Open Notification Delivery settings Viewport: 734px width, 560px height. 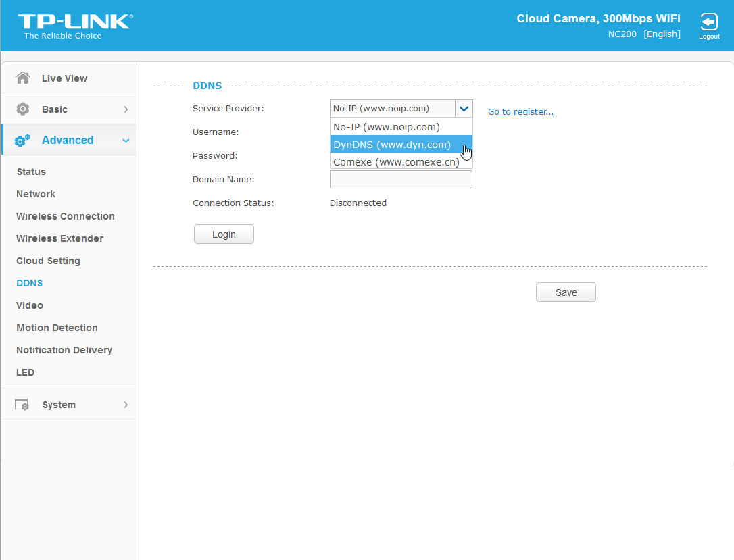64,350
